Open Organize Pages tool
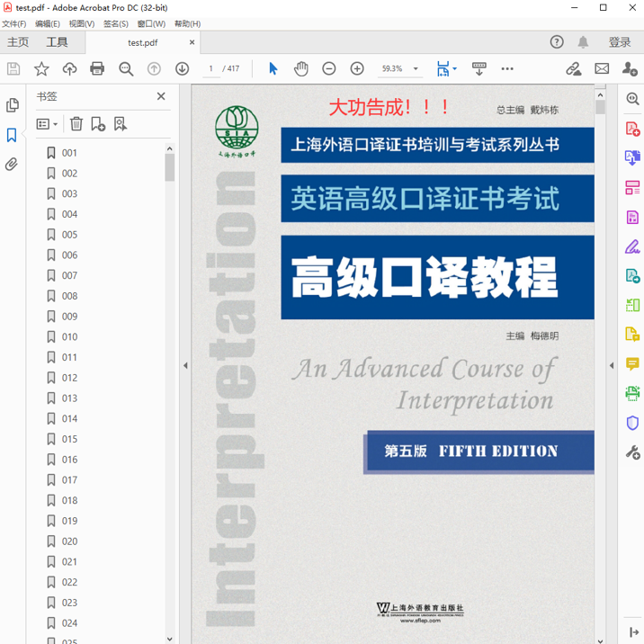The height and width of the screenshot is (644, 644). click(x=632, y=187)
